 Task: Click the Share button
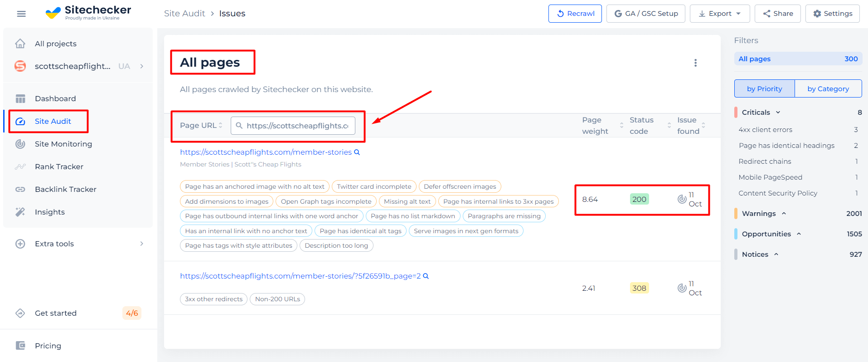[777, 14]
